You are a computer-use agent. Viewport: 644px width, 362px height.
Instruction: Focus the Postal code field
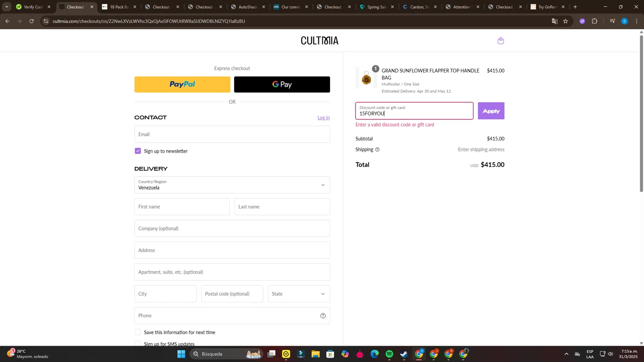tap(232, 294)
